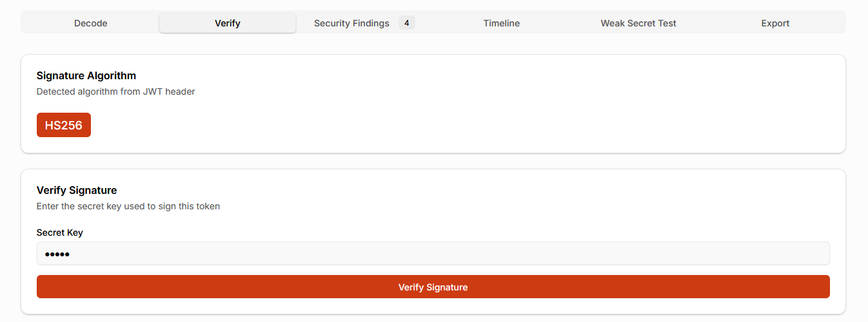
Task: Focus the Secret Key input field
Action: click(x=433, y=254)
